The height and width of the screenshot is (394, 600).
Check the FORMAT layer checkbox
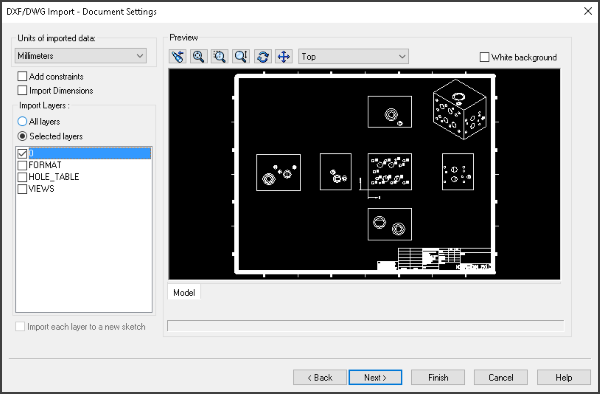[22, 165]
